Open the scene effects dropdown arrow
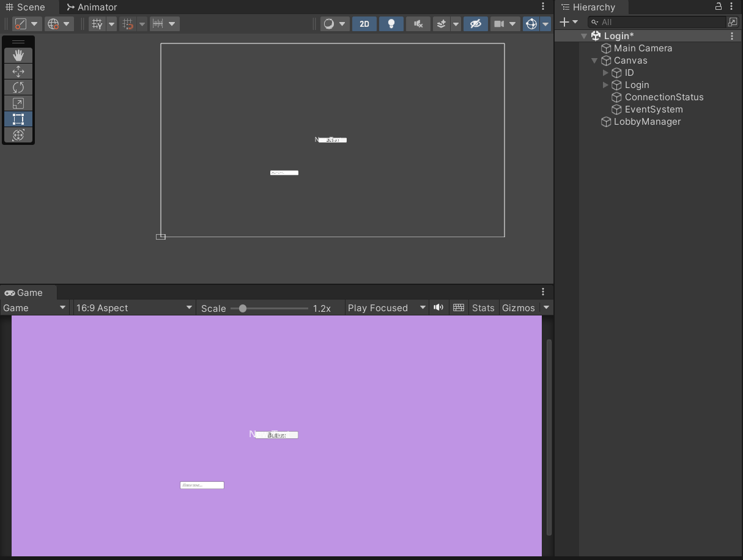Image resolution: width=743 pixels, height=560 pixels. (x=456, y=24)
